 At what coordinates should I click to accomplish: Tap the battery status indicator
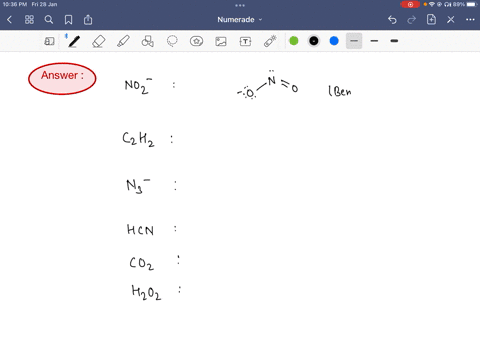point(473,5)
